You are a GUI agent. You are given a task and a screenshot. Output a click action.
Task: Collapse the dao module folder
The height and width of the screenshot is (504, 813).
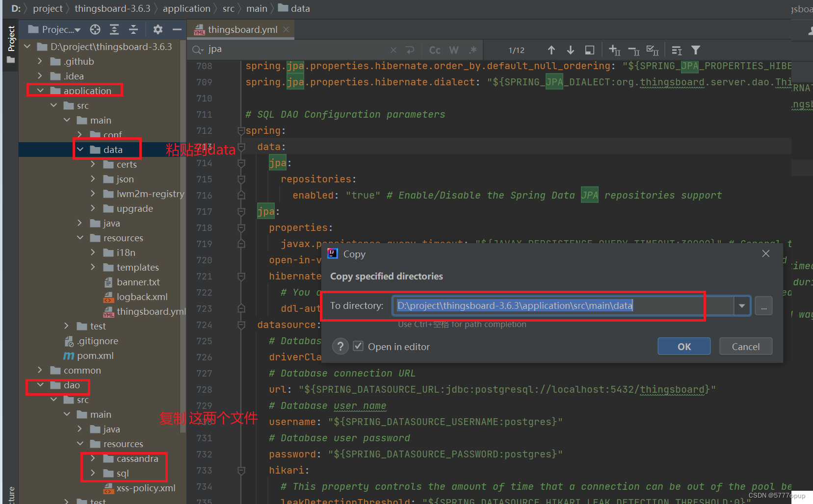(x=41, y=385)
